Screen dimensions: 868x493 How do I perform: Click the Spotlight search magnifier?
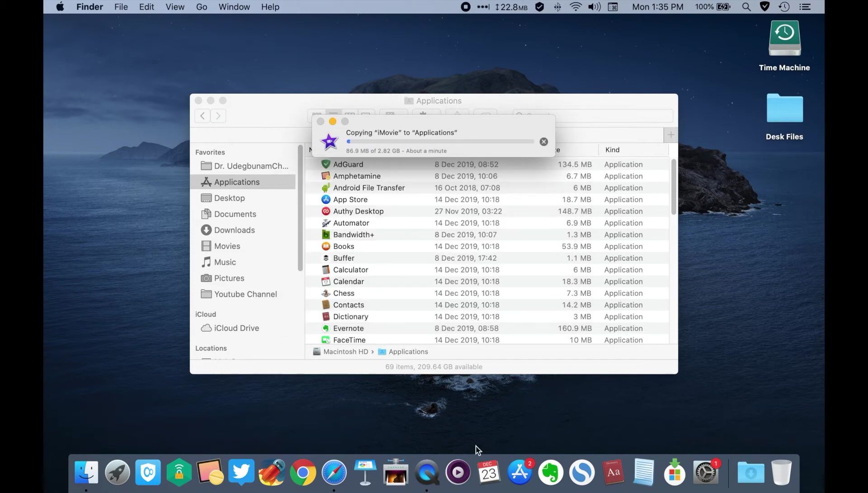(746, 7)
